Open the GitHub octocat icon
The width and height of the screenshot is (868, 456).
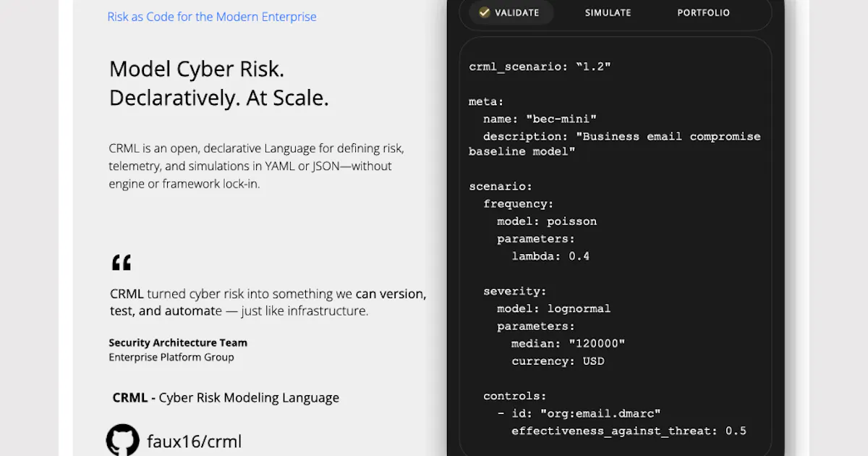tap(122, 440)
